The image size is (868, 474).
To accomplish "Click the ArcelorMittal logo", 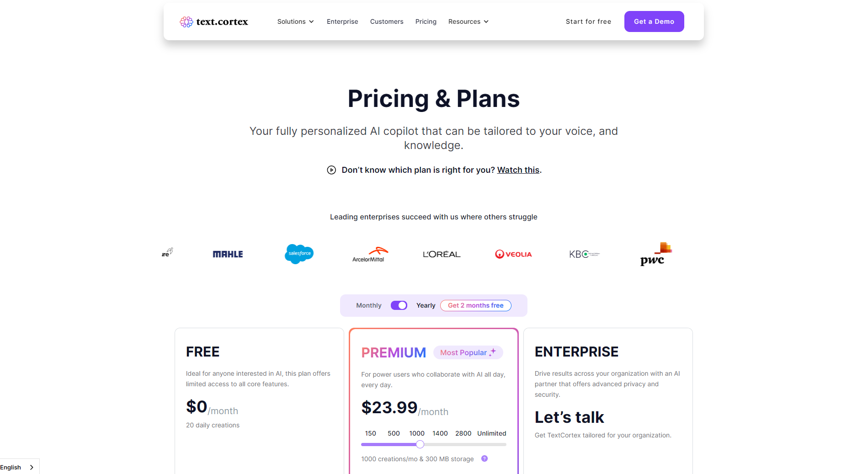I will (369, 255).
